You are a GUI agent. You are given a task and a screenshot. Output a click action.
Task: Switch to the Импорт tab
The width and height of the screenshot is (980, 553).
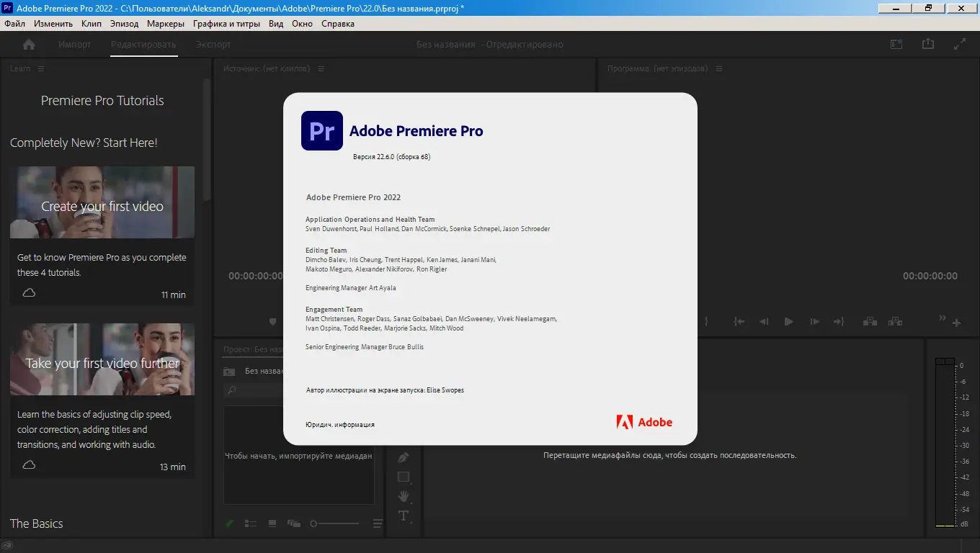coord(75,45)
